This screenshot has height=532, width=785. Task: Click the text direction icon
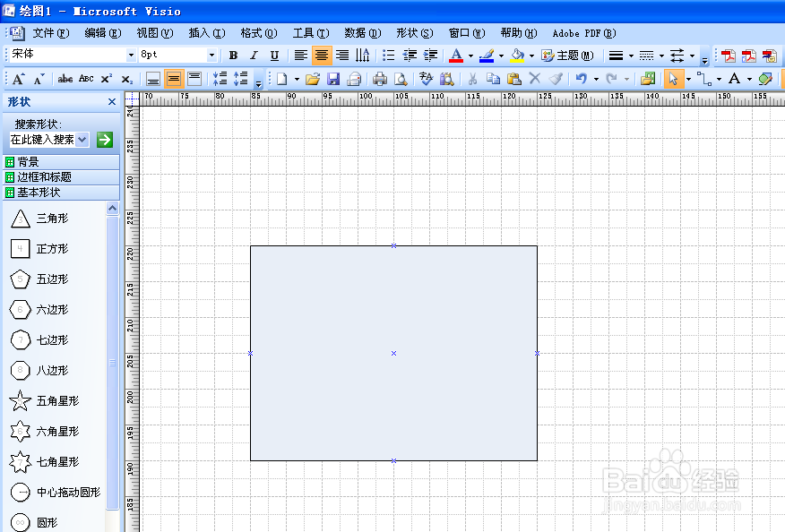362,56
